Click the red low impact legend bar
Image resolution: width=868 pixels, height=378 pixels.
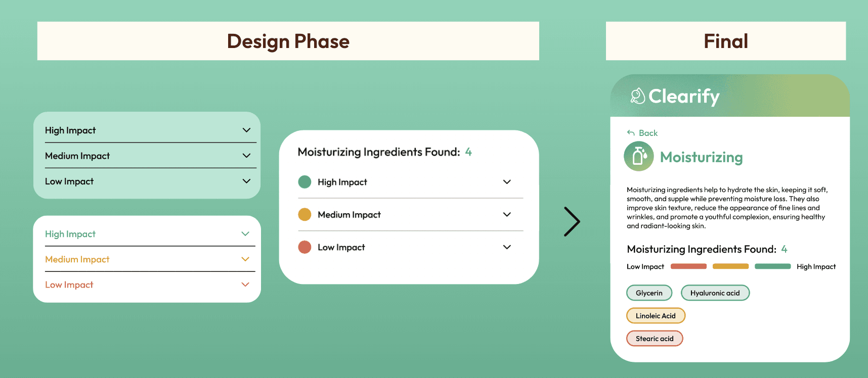click(688, 266)
